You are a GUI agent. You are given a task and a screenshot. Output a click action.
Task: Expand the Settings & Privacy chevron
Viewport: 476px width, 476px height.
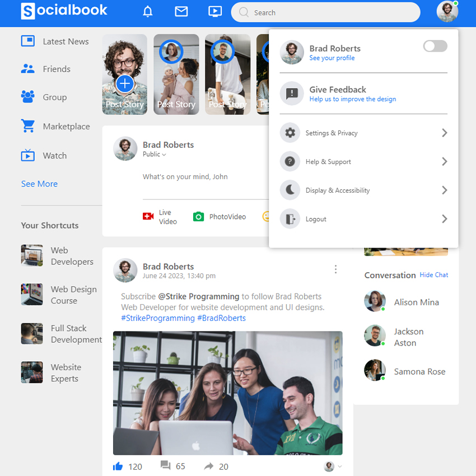[x=444, y=133]
